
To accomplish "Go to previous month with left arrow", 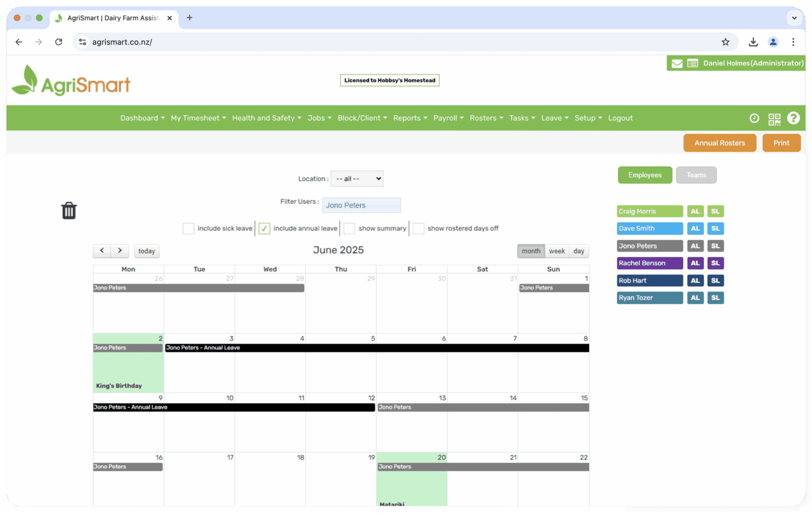I will (x=102, y=250).
